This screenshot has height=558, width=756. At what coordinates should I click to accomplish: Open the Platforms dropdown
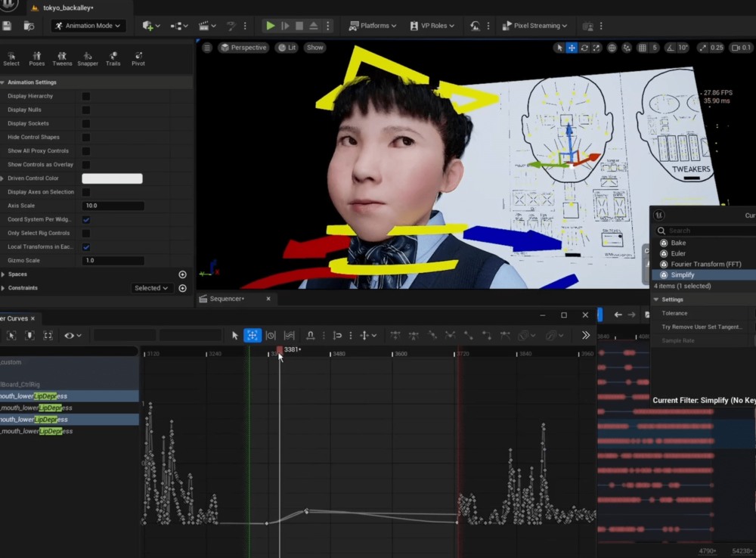click(373, 26)
